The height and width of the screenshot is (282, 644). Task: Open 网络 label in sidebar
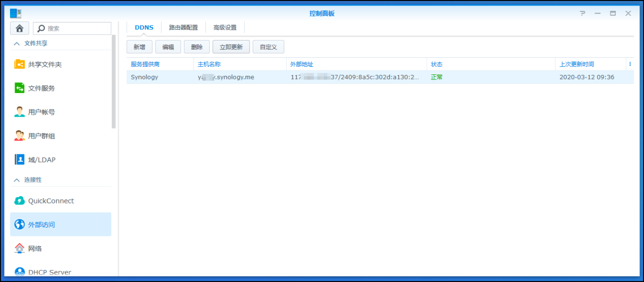[35, 249]
